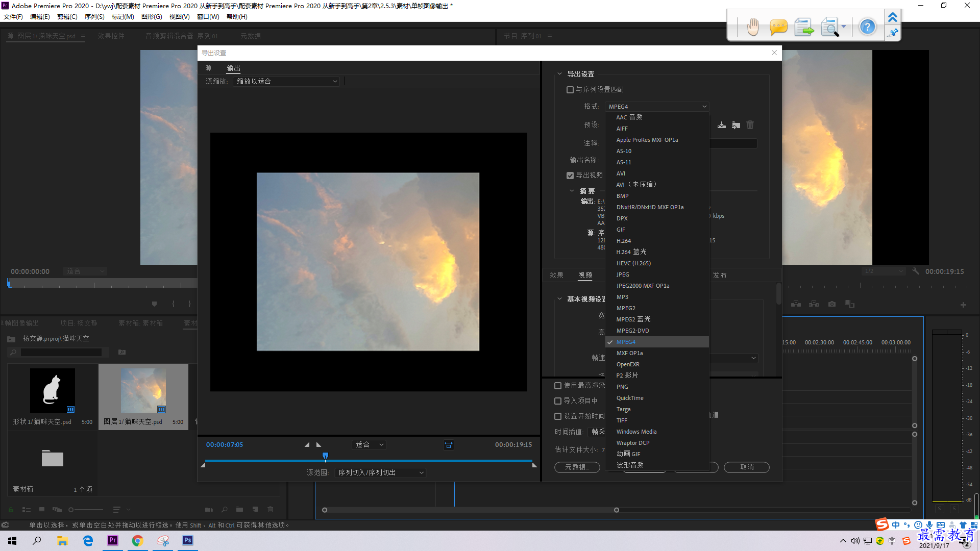Open File Explorer from the taskbar
Viewport: 980px width, 551px height.
(x=62, y=540)
